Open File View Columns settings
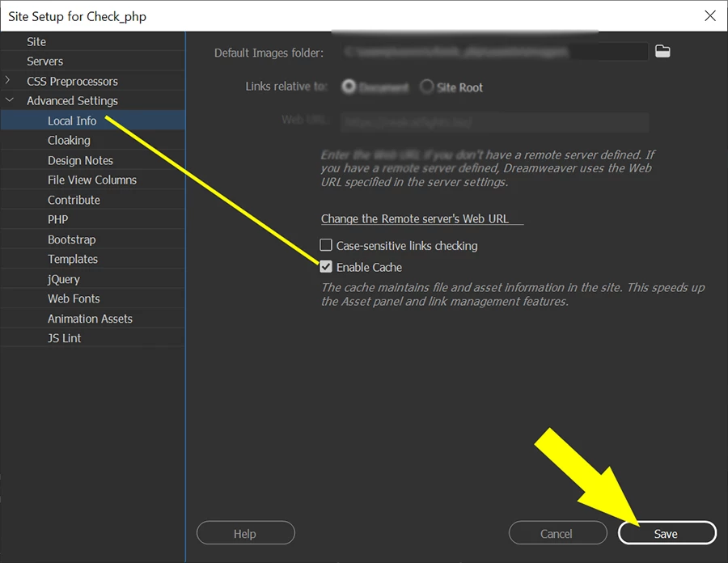 [92, 180]
